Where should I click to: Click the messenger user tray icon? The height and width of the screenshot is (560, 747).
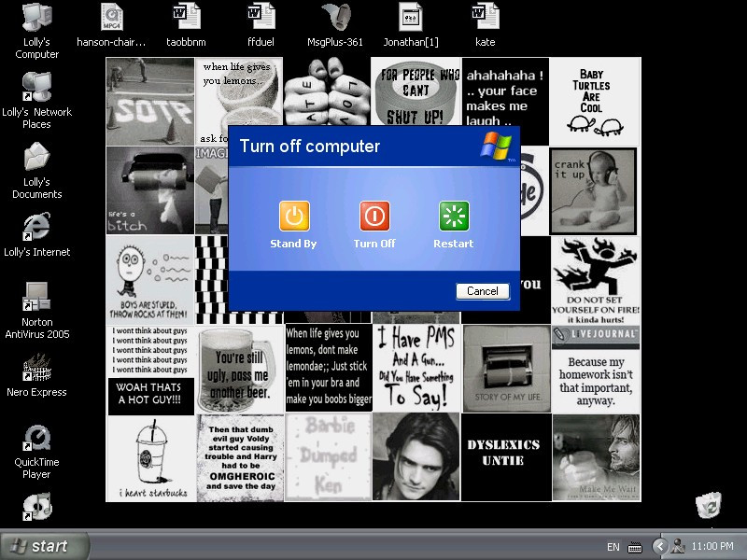[678, 546]
